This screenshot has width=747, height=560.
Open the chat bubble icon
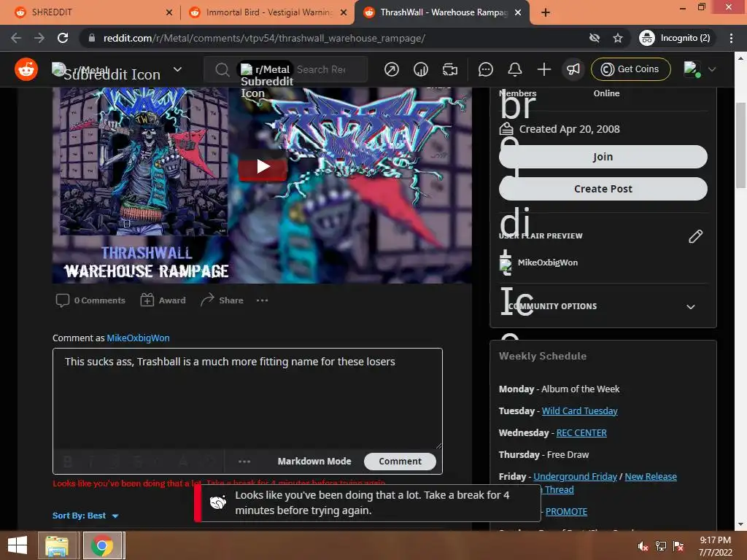tap(485, 69)
